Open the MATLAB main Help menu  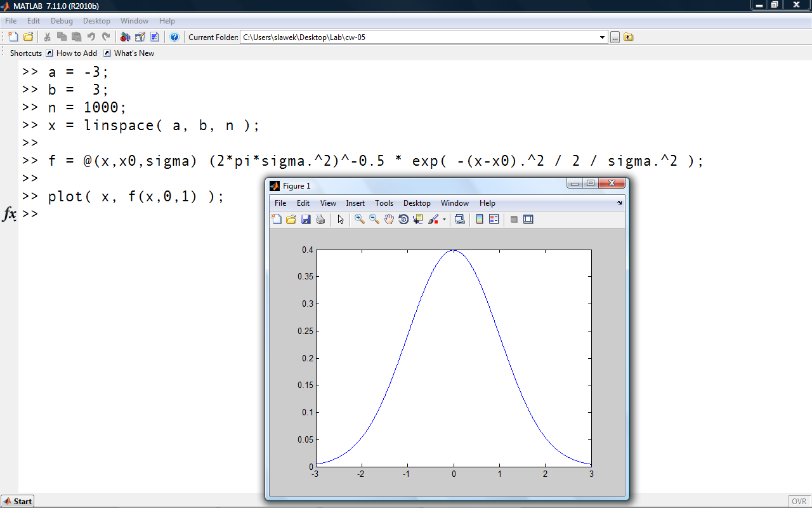click(x=167, y=21)
